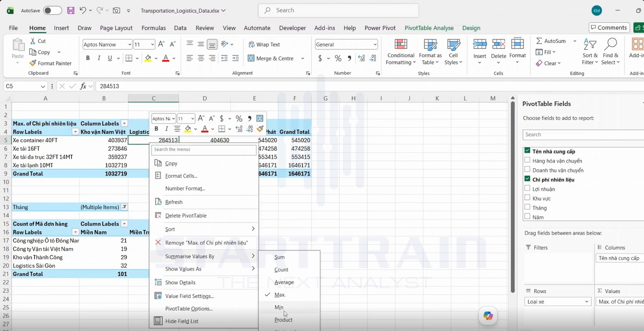Viewport: 644px width, 331px height.
Task: Open Sort & Filter in Editing group
Action: 590,52
